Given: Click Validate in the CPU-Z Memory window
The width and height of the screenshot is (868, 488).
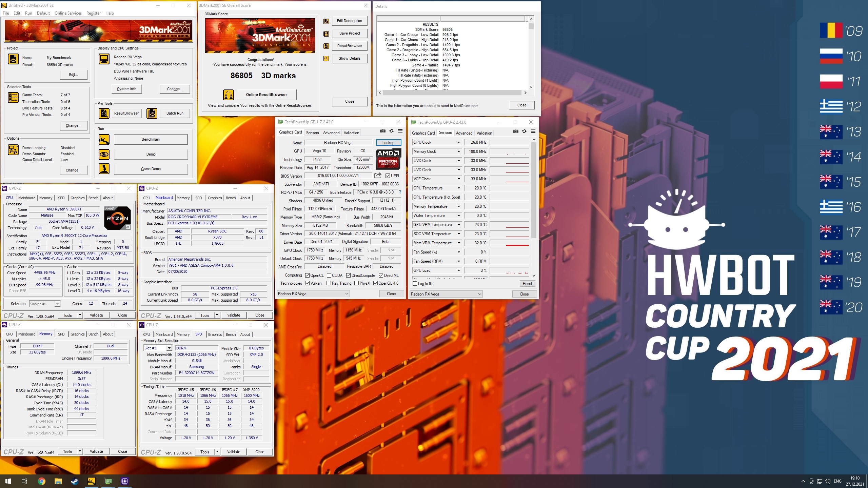Looking at the screenshot, I should pos(96,451).
